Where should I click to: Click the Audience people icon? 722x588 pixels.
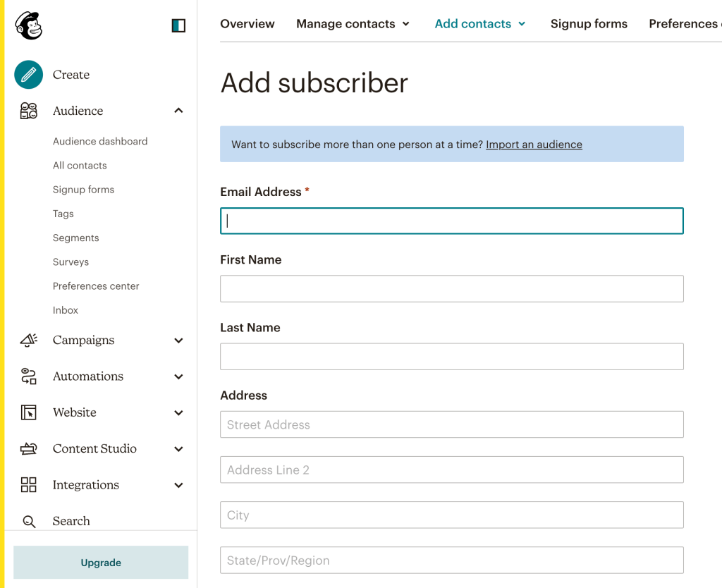tap(28, 110)
